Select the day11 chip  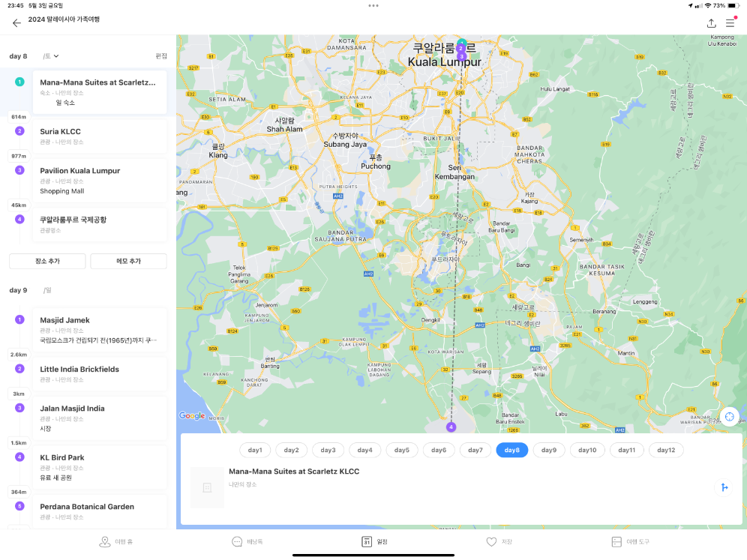[627, 450]
